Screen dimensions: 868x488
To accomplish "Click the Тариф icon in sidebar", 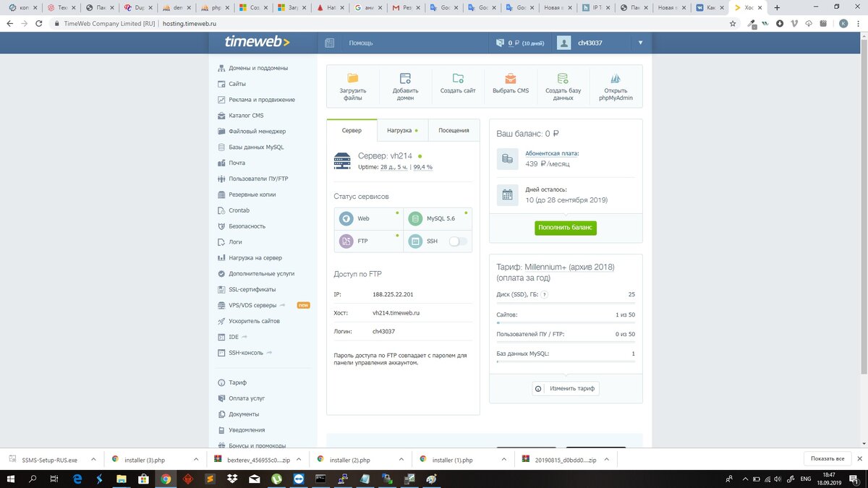I will click(222, 382).
